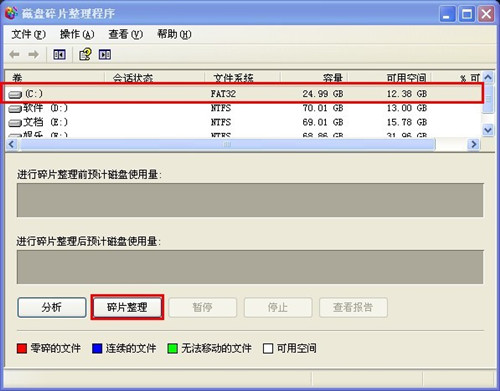Click the 13.00 GB free space value

point(407,108)
